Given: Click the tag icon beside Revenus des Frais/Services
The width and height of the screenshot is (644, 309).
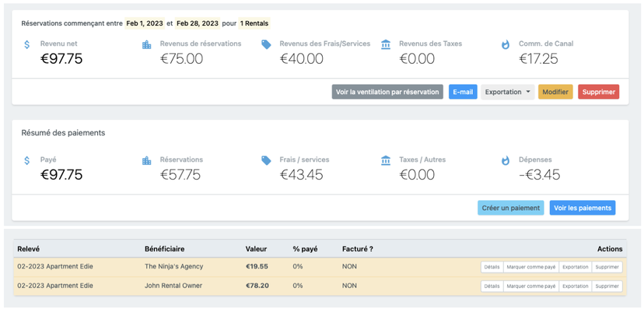Looking at the screenshot, I should (266, 45).
